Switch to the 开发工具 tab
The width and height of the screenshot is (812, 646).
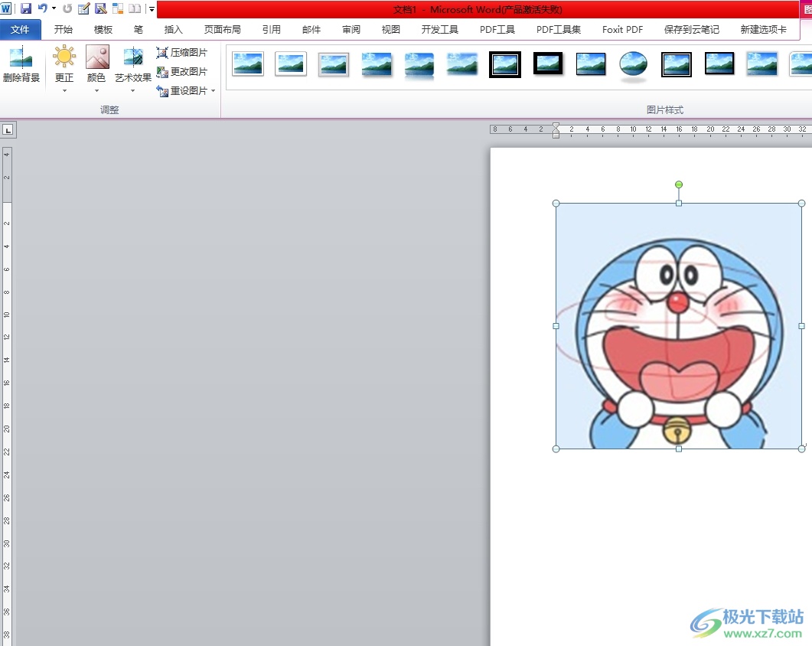[x=439, y=30]
